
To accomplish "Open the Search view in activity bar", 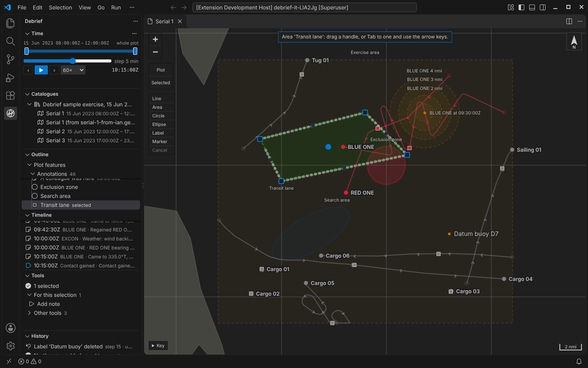I will pos(11,41).
